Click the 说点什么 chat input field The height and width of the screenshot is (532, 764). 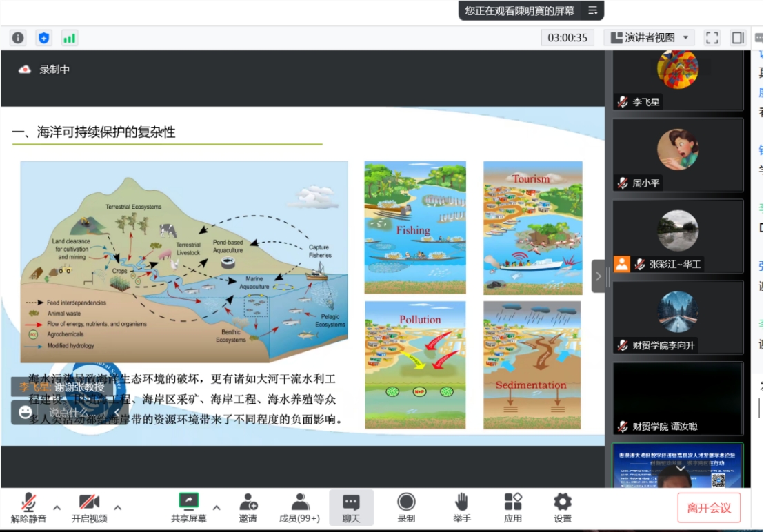click(x=69, y=412)
